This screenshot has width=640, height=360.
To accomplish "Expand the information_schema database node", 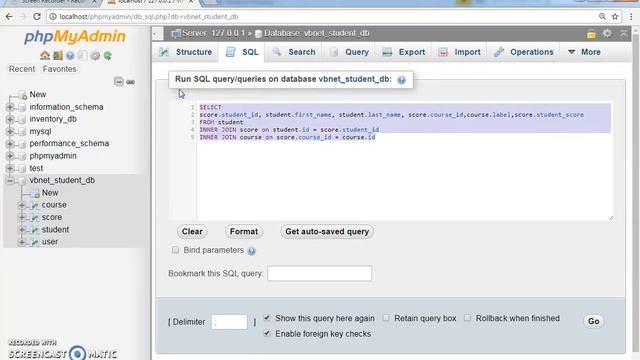I will [x=10, y=107].
